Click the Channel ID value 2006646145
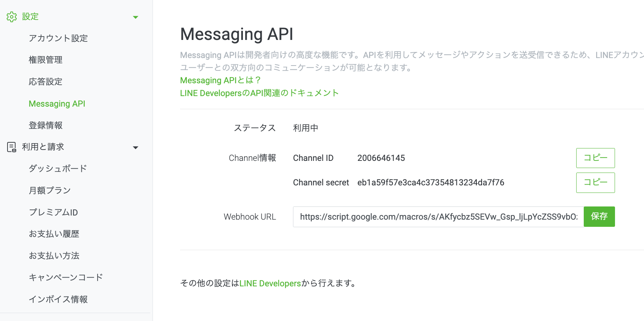This screenshot has height=321, width=644. [381, 158]
